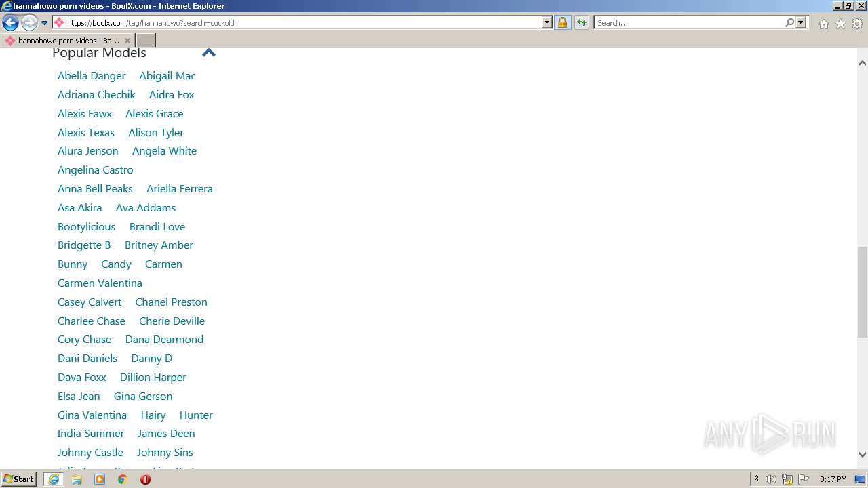Viewport: 868px width, 488px height.
Task: Open the Action Center flag icon
Action: (804, 479)
